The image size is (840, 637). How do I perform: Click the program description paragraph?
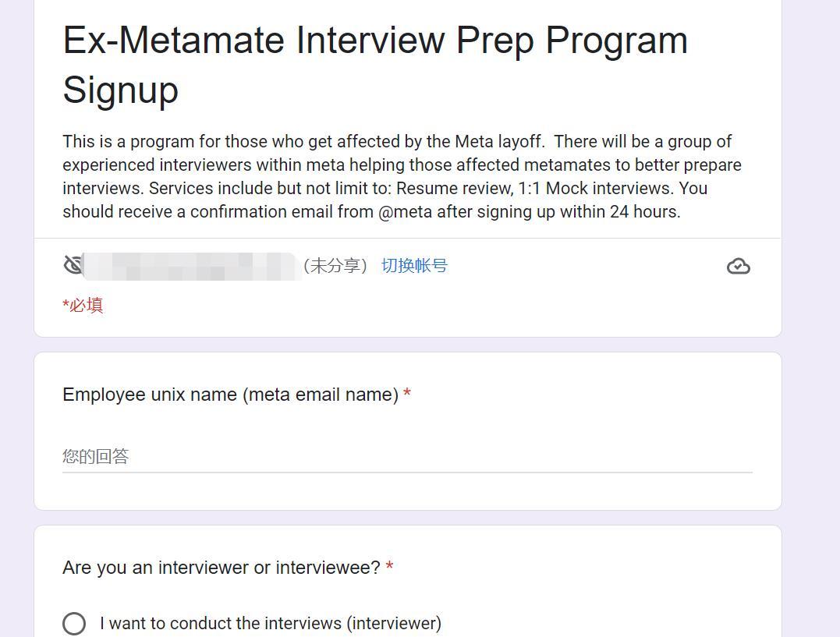tap(402, 176)
